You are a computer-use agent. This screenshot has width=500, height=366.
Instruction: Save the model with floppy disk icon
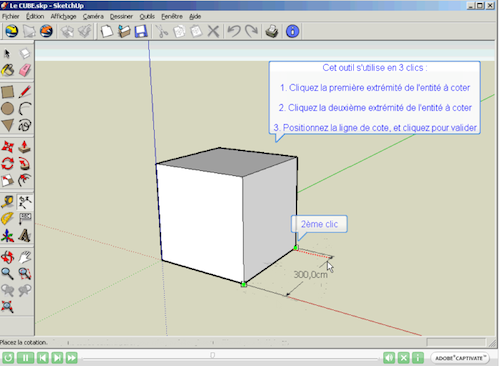(x=141, y=31)
